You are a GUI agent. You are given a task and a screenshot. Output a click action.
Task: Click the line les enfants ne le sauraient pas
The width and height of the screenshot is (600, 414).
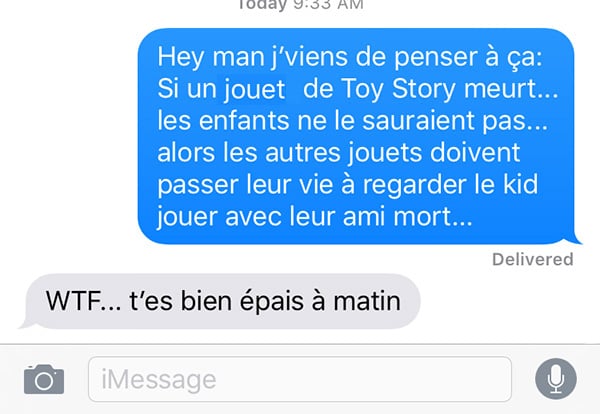tap(352, 121)
